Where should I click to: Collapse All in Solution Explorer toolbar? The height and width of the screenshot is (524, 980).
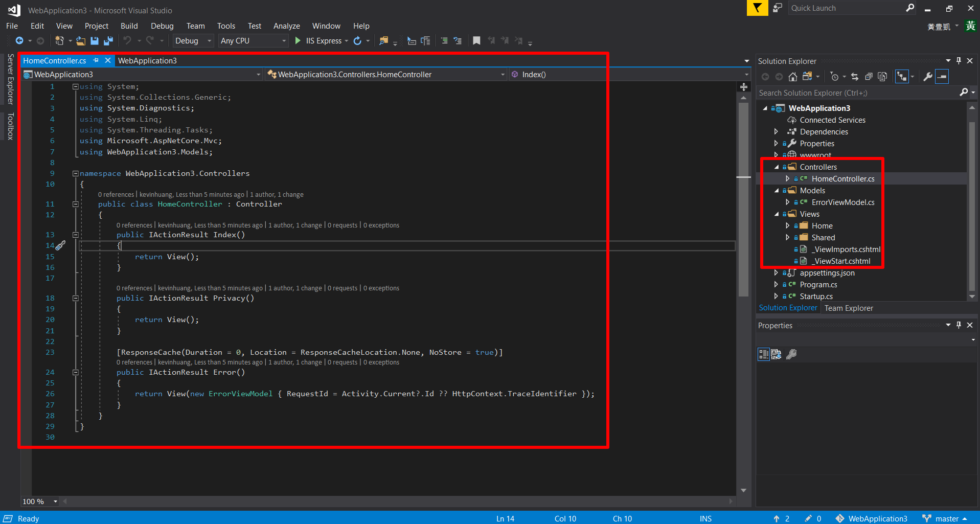(x=869, y=77)
